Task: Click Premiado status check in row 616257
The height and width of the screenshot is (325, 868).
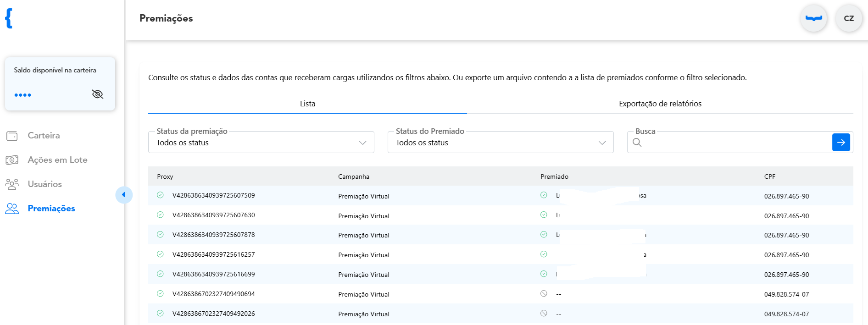Action: (x=544, y=254)
